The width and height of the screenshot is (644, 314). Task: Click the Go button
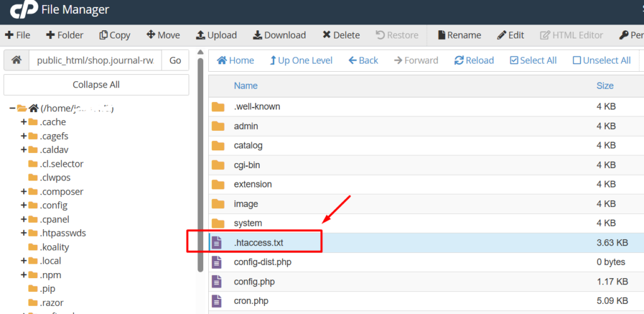[x=175, y=60]
